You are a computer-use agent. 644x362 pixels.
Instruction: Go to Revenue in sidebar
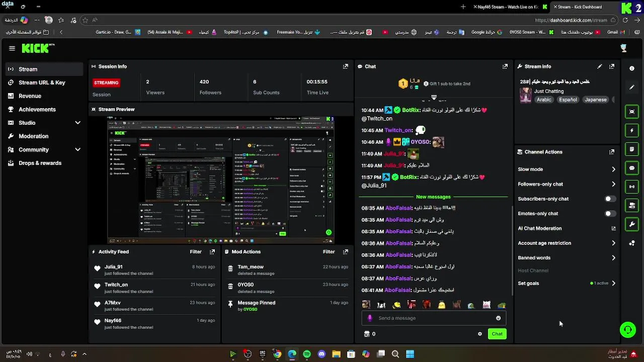pos(44,96)
